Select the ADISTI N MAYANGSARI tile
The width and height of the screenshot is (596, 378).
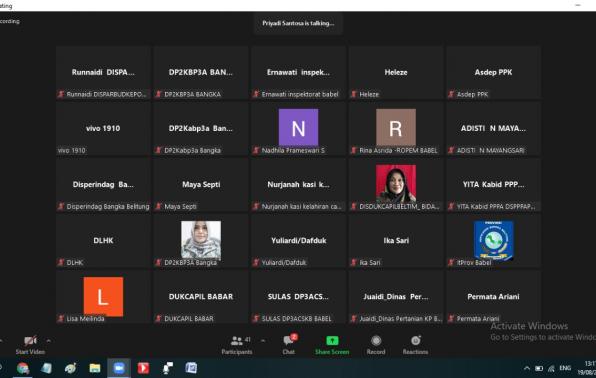tap(493, 129)
